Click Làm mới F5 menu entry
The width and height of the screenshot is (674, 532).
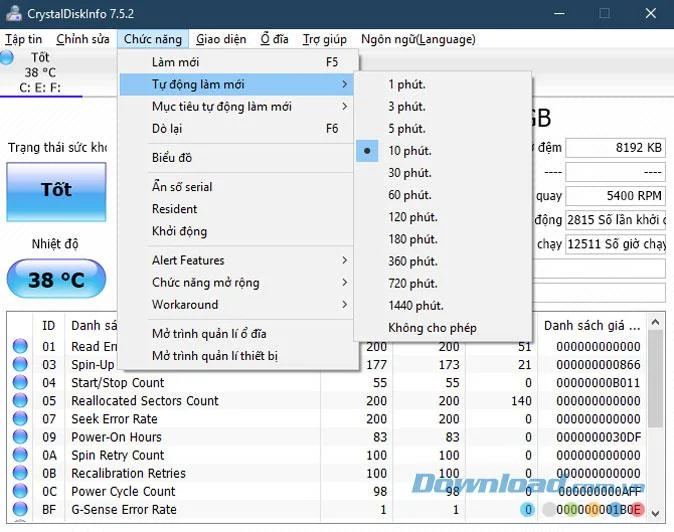click(236, 62)
